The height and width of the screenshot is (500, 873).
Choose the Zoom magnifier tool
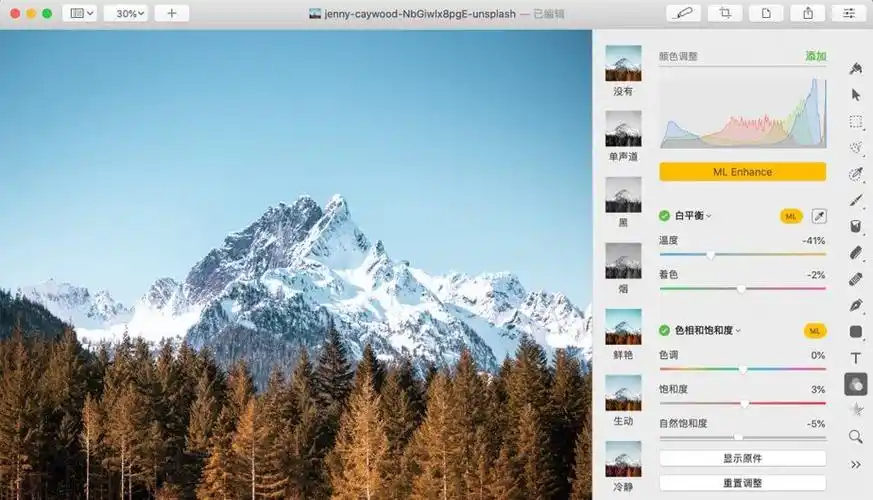point(856,437)
